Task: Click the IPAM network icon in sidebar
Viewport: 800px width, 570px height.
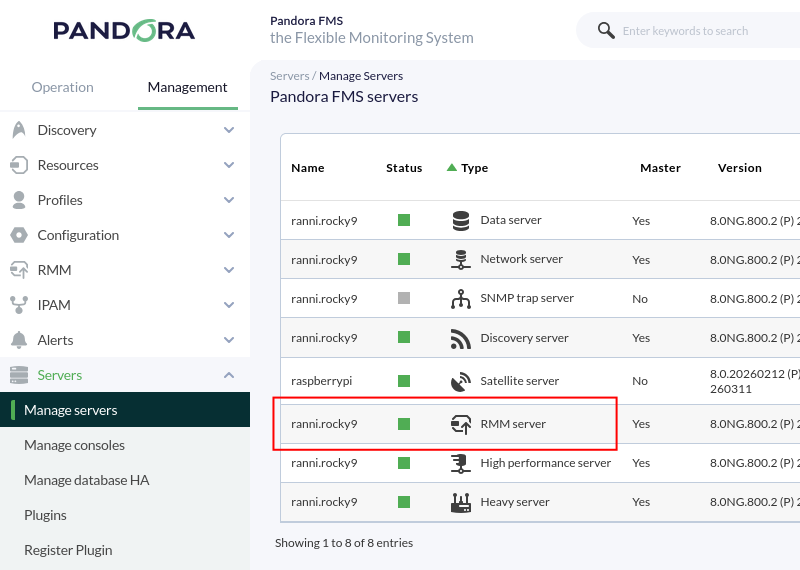Action: click(x=19, y=305)
